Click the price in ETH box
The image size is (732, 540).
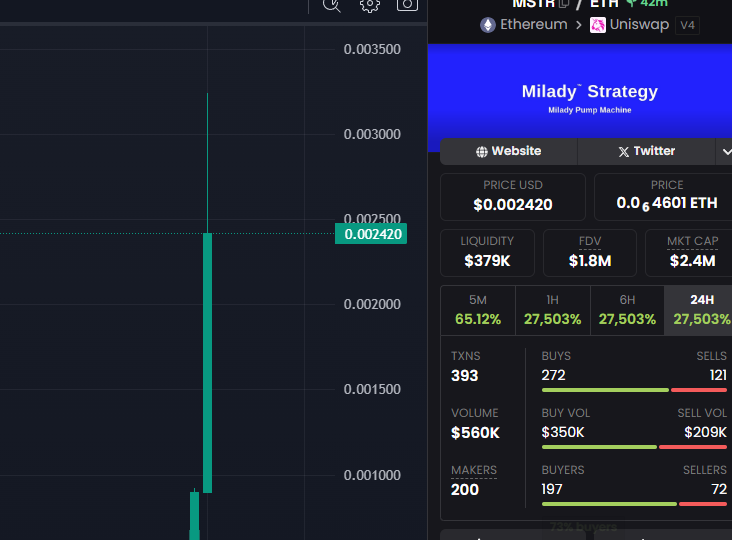[663, 197]
